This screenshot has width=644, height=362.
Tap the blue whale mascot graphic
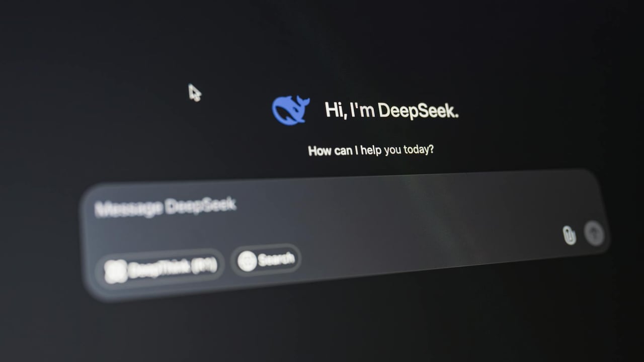coord(291,109)
